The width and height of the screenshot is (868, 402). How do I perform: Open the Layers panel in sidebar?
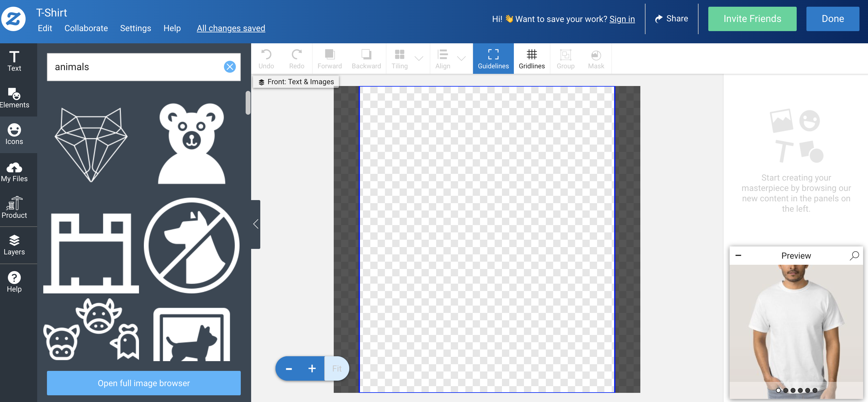pyautogui.click(x=14, y=245)
